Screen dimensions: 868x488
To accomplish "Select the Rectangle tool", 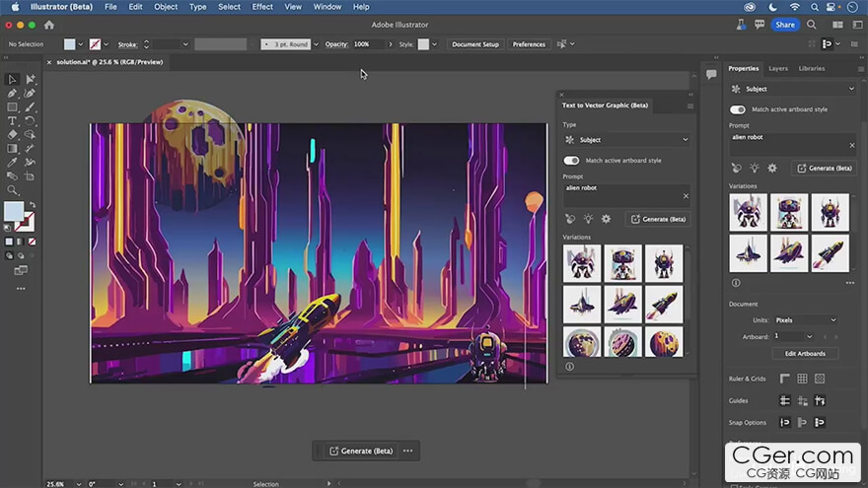I will [x=12, y=106].
